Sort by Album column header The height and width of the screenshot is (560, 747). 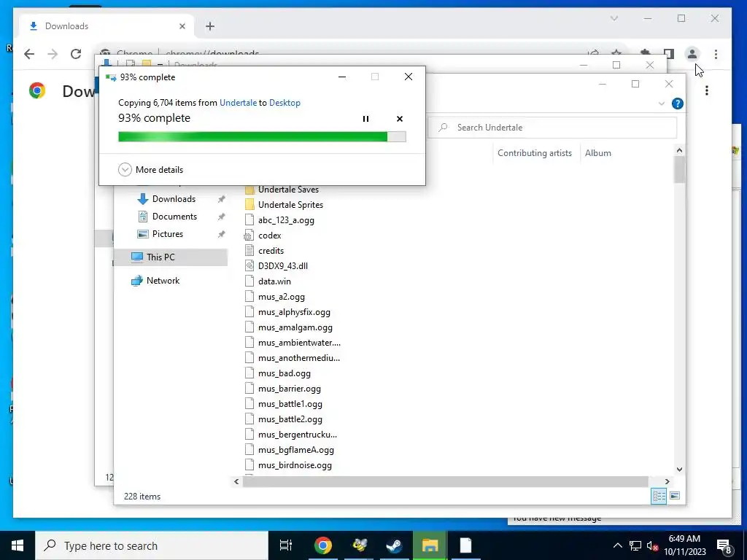click(598, 153)
